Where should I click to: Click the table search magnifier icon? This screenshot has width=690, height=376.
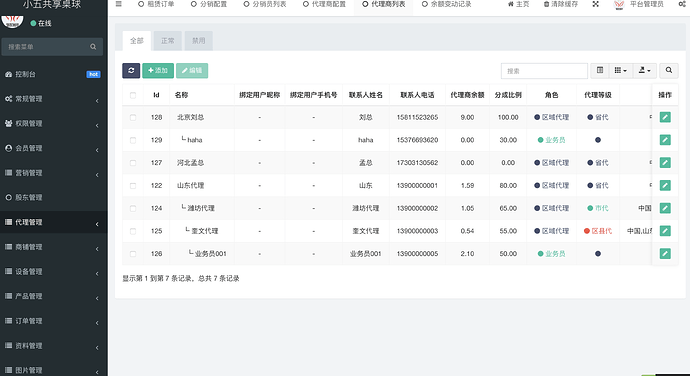point(669,70)
